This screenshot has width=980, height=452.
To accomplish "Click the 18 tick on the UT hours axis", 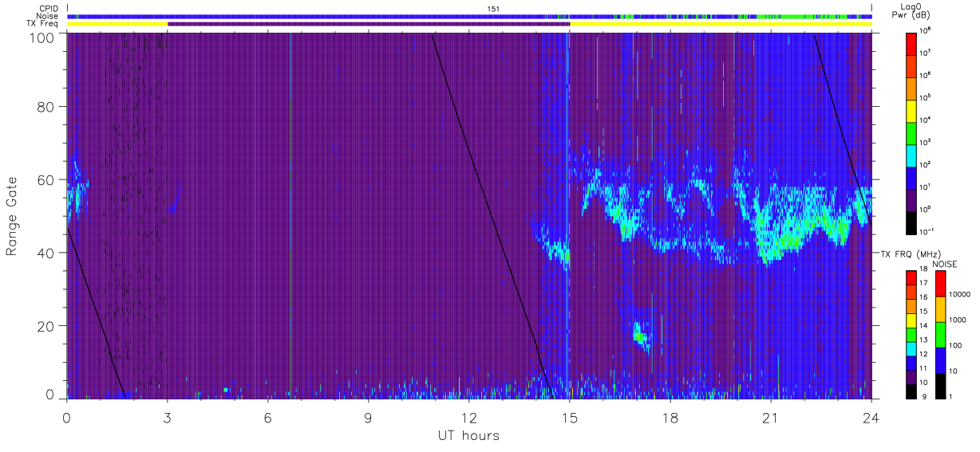I will coord(670,417).
